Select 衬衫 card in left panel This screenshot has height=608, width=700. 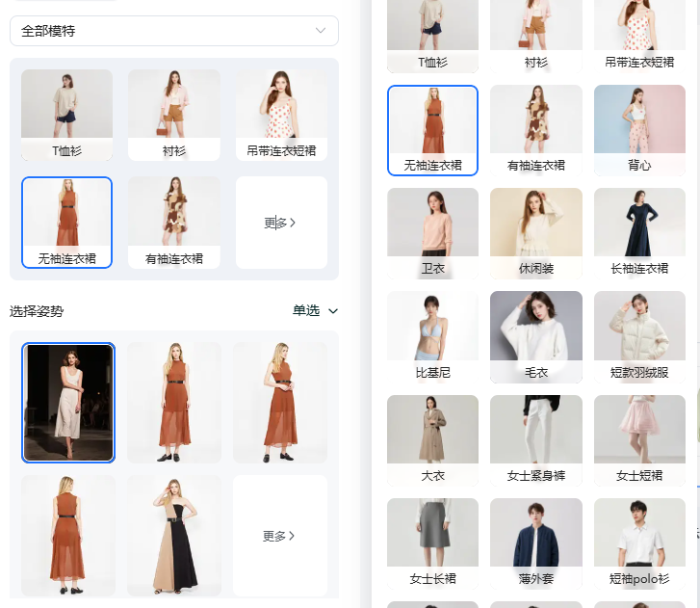[174, 115]
